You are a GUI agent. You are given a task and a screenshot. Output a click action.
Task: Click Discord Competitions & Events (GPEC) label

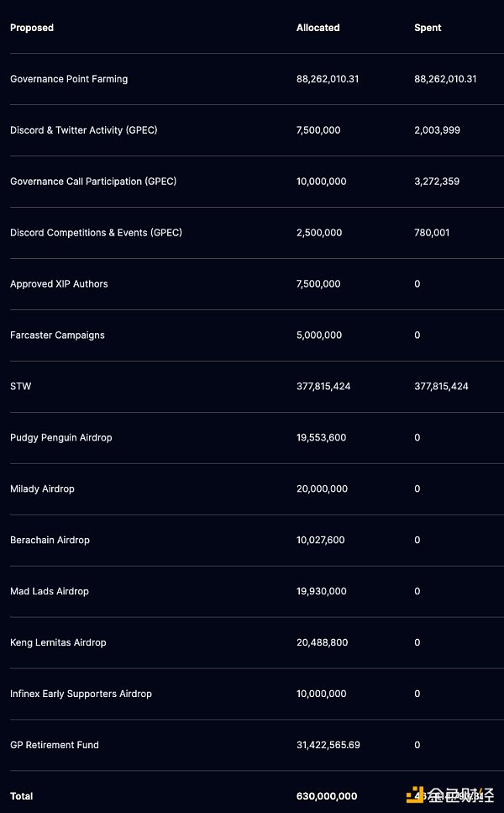pyautogui.click(x=96, y=233)
